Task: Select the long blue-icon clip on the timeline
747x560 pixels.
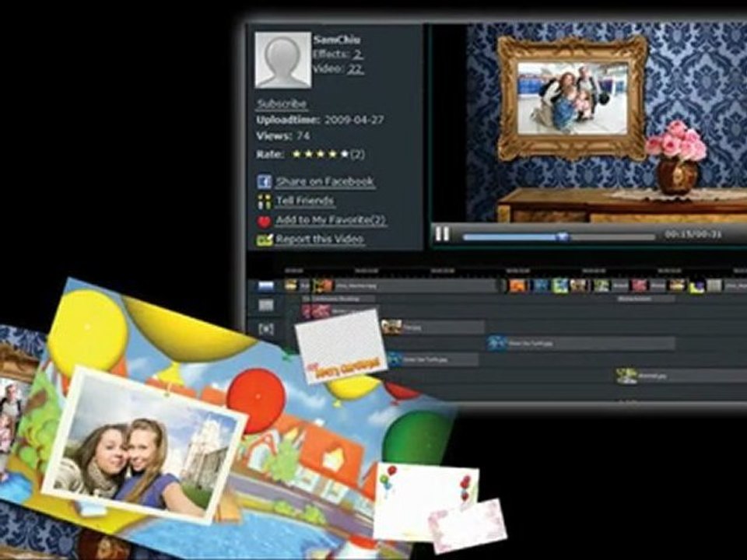Action: (x=581, y=343)
